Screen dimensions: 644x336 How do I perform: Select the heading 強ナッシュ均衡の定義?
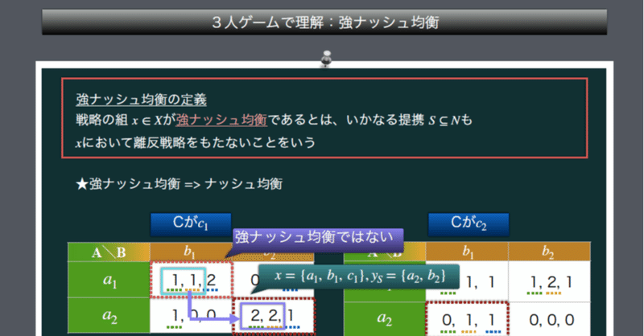click(142, 100)
